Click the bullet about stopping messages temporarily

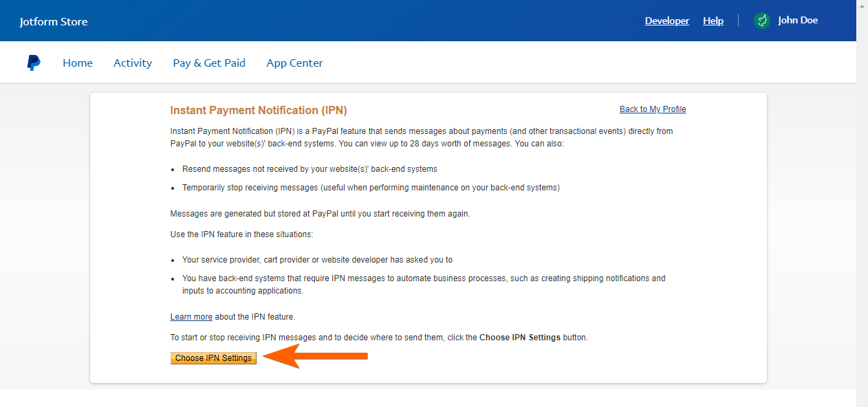click(371, 187)
